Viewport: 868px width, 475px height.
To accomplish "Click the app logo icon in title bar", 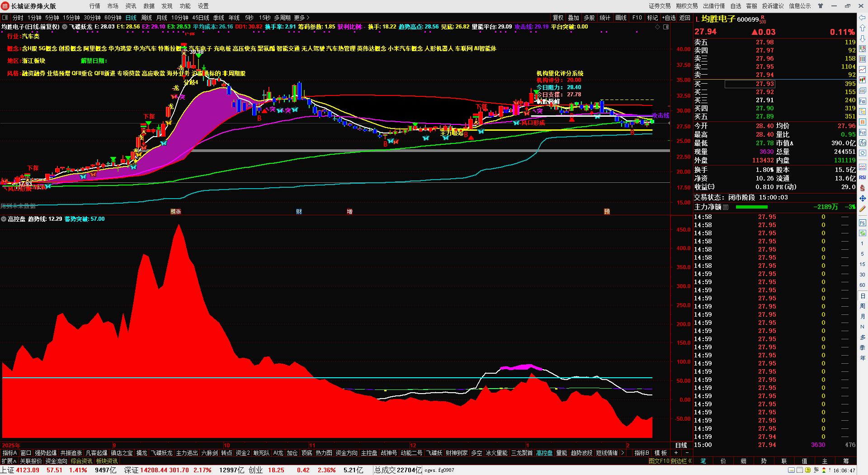I will (5, 6).
